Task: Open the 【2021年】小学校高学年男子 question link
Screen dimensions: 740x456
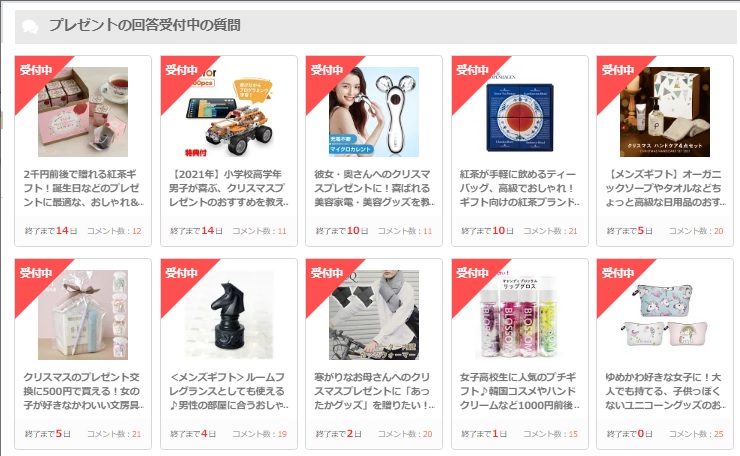Action: pyautogui.click(x=229, y=188)
